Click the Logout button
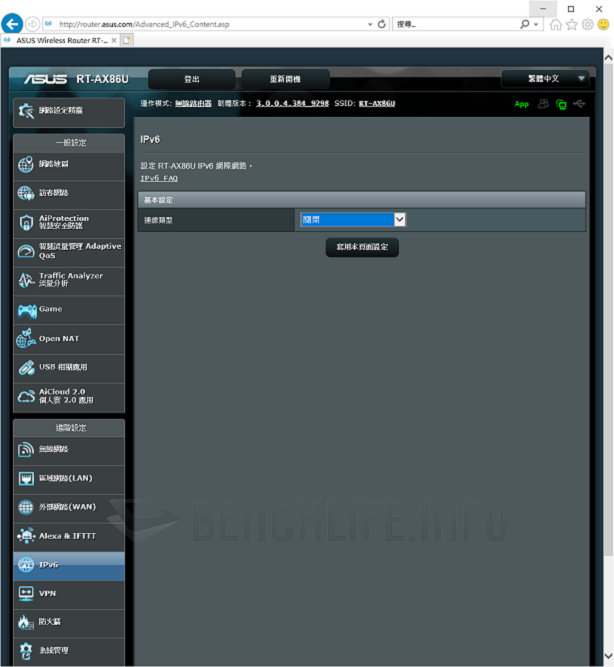The width and height of the screenshot is (614, 667). (x=191, y=80)
